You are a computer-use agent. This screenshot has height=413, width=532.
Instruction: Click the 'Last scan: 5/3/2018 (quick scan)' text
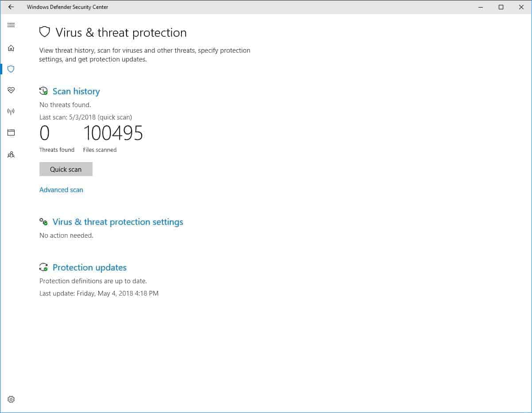[85, 117]
